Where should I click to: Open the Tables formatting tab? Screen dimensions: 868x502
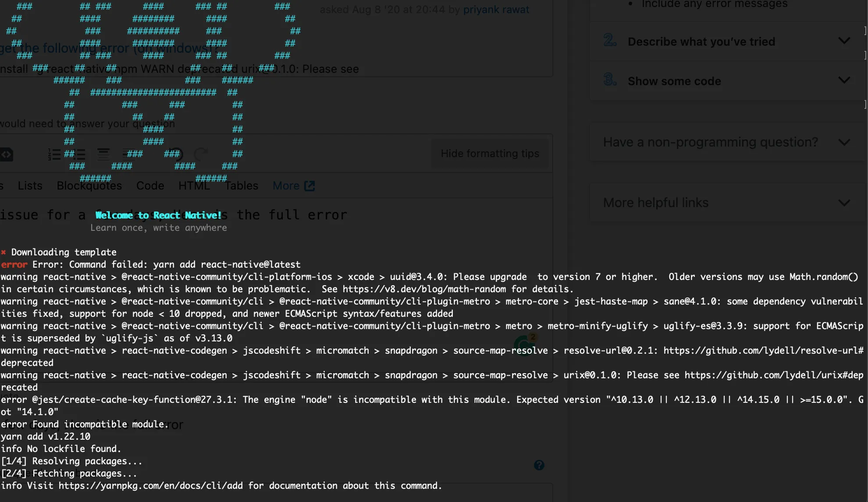point(241,186)
